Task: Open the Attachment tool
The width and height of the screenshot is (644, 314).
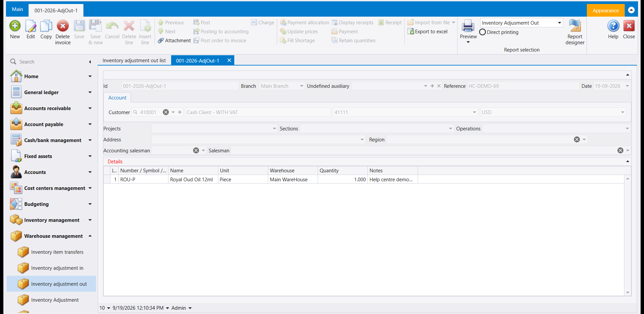Action: tap(174, 41)
